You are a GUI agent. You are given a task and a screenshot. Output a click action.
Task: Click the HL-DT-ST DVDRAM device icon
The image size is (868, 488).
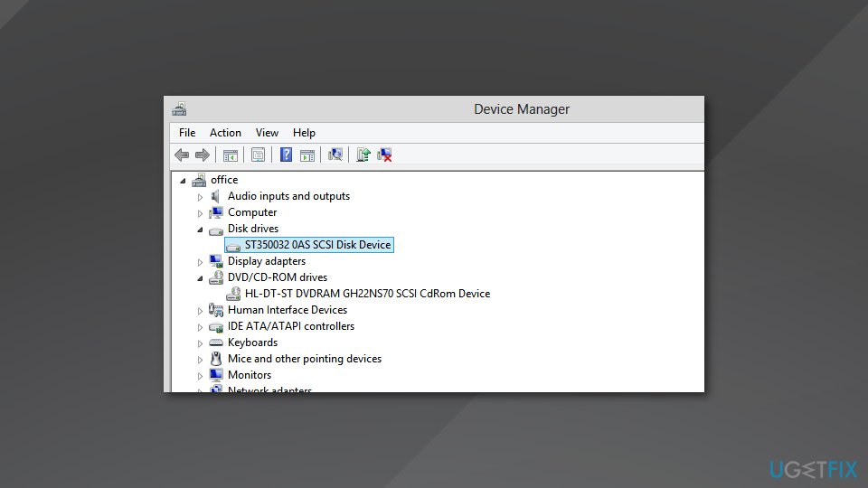(x=233, y=294)
